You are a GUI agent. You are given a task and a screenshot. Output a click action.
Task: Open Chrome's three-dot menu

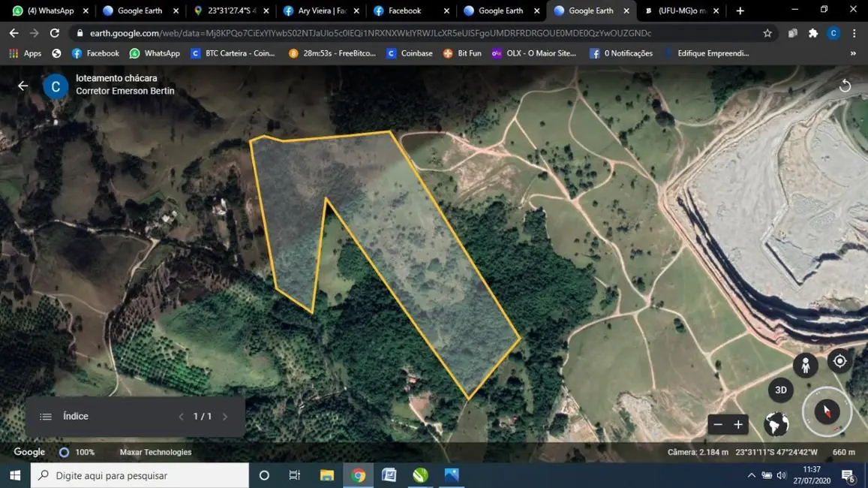coord(854,33)
